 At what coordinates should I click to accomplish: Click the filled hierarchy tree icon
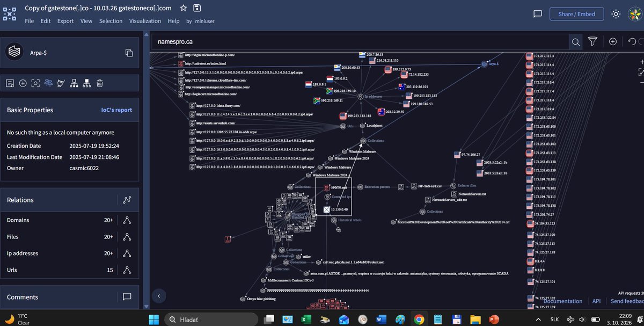[x=87, y=83]
